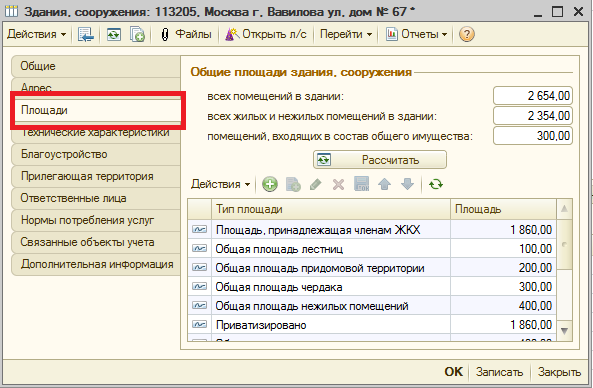Image resolution: width=593 pixels, height=388 pixels.
Task: Click the Рассчитать button
Action: [380, 160]
